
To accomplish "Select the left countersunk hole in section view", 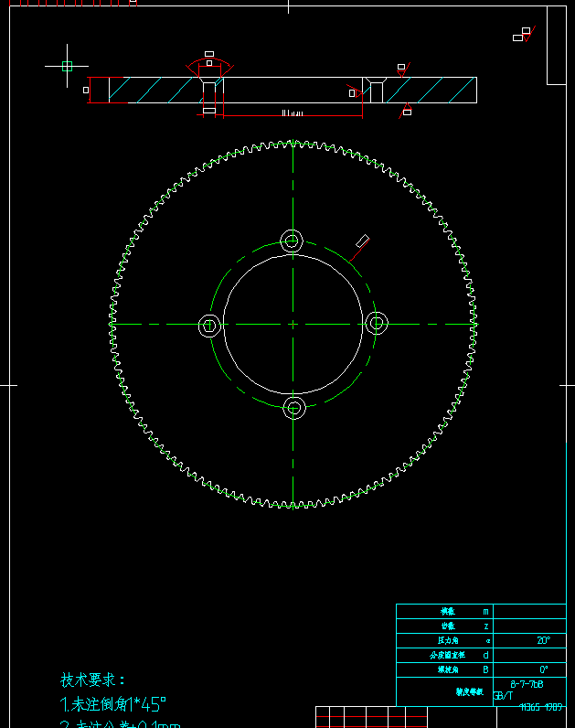I will 209,90.
